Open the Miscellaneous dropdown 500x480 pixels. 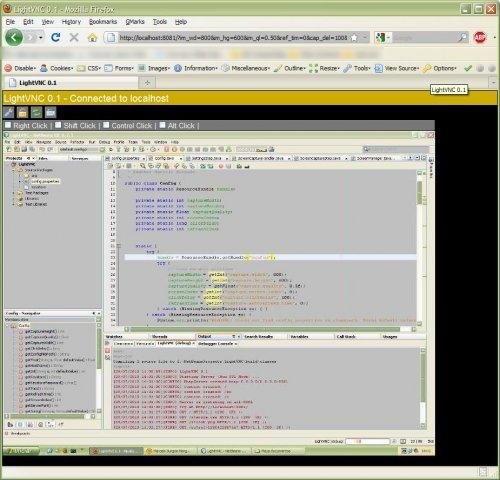coord(246,68)
